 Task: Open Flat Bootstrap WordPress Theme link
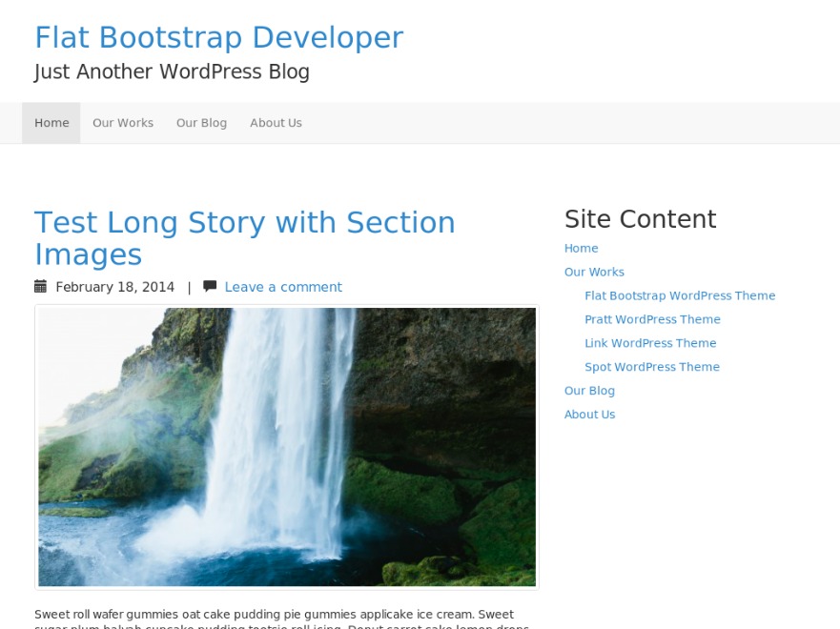click(x=680, y=295)
